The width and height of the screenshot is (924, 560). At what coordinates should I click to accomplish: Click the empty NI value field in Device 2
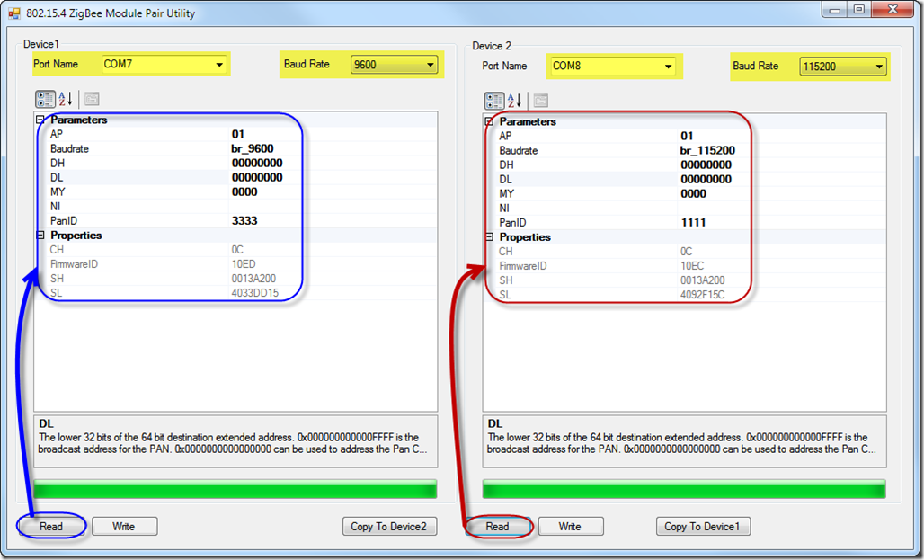781,208
